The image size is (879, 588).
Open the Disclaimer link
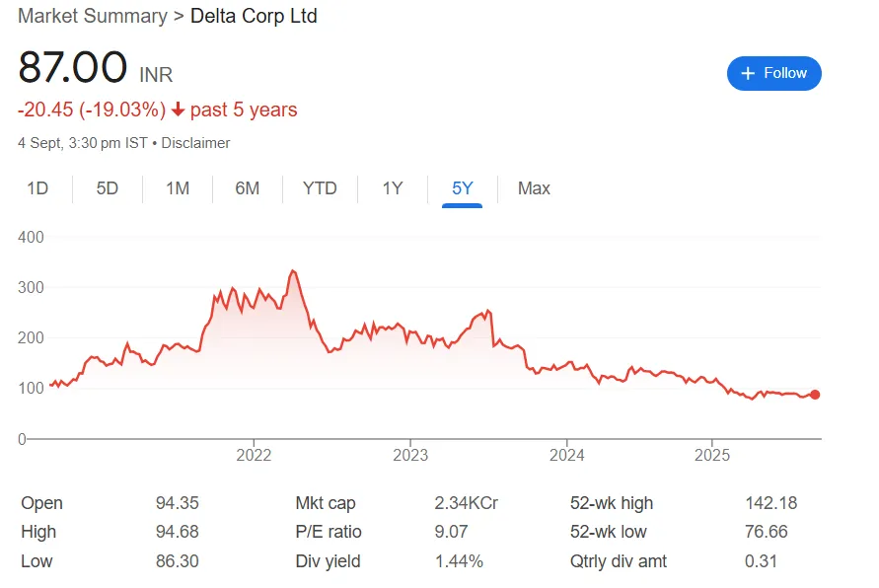click(x=195, y=142)
